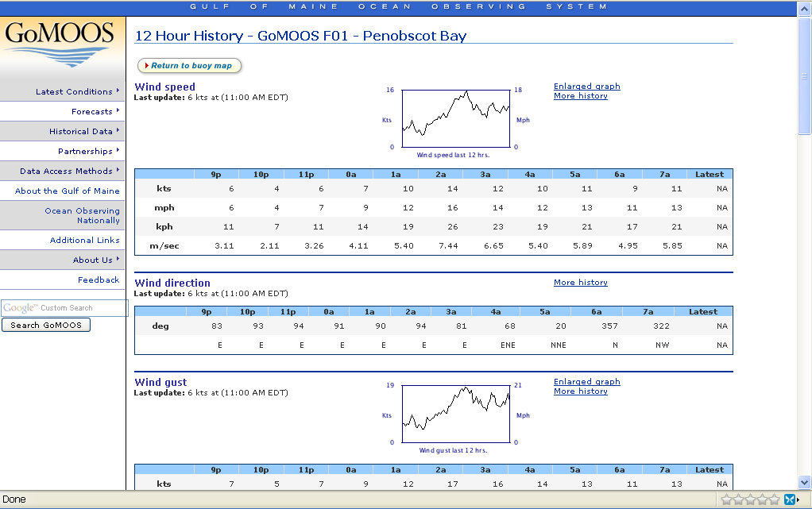
Task: Click Wind gust last 12 hrs caption
Action: pyautogui.click(x=453, y=450)
